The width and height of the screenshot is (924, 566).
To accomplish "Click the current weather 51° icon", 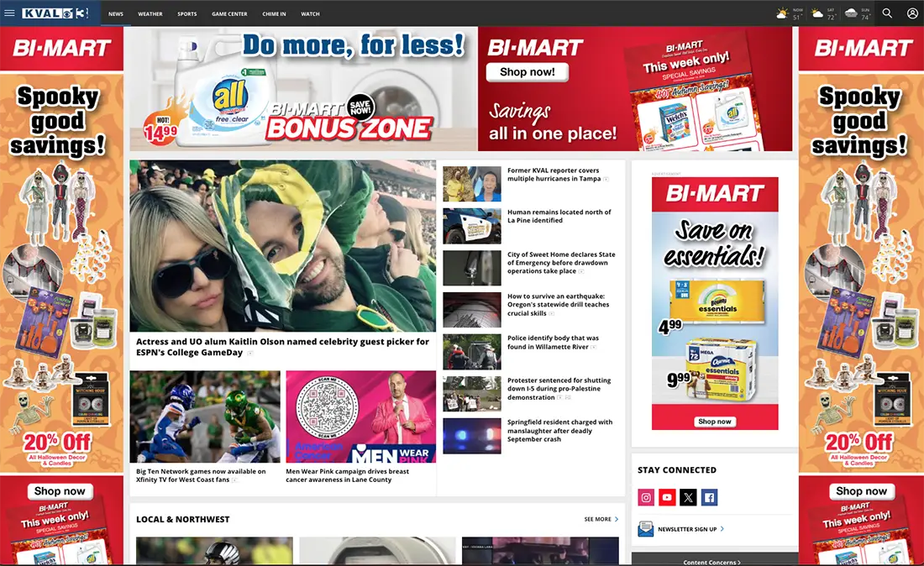I will [x=782, y=13].
